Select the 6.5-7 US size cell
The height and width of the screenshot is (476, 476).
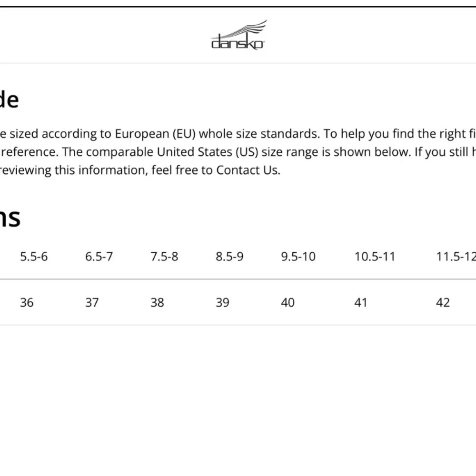point(99,257)
